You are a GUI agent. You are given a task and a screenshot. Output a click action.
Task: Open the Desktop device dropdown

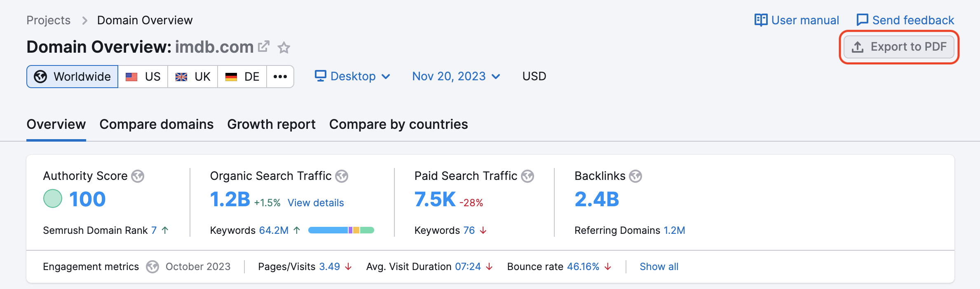coord(352,77)
